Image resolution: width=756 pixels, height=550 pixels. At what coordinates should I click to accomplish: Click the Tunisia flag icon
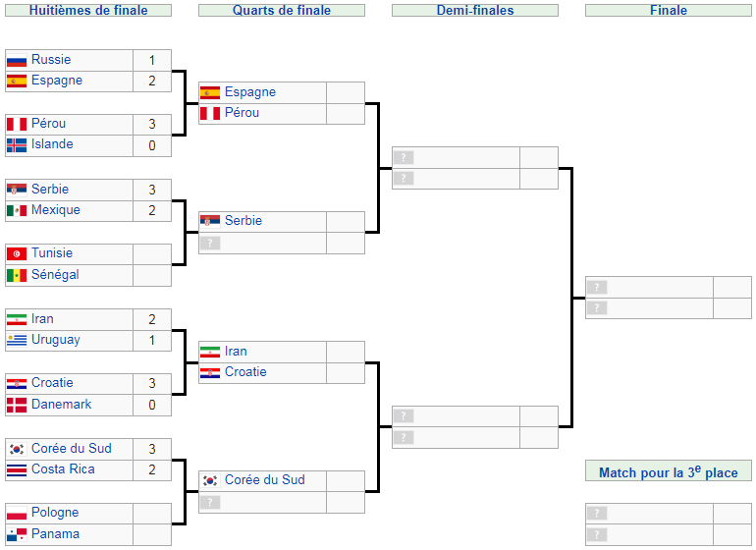[17, 253]
